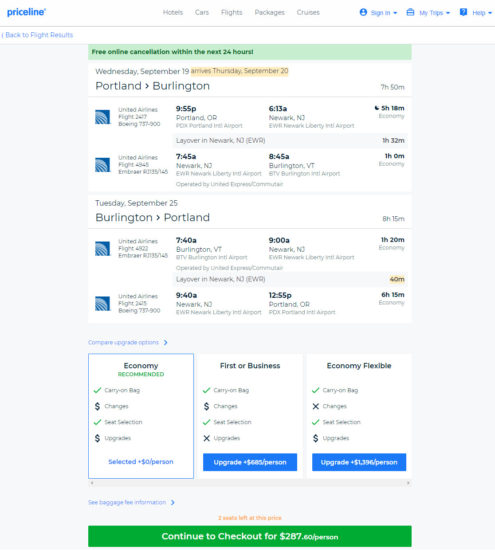Click '2 seats left at this price' notice

[250, 518]
